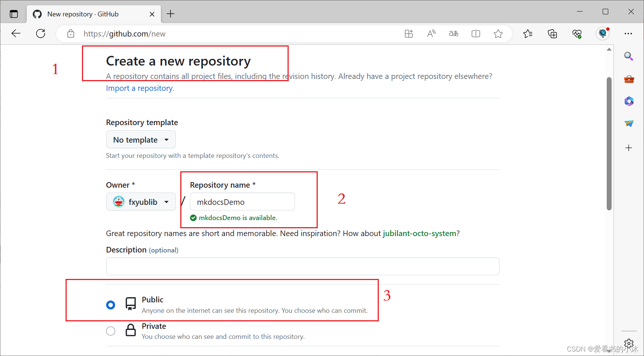
Task: Select the New repository · GitHub tab
Action: pyautogui.click(x=94, y=14)
